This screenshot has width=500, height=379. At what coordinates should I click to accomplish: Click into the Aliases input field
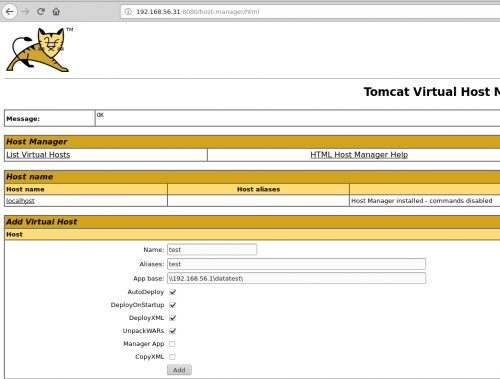(296, 264)
